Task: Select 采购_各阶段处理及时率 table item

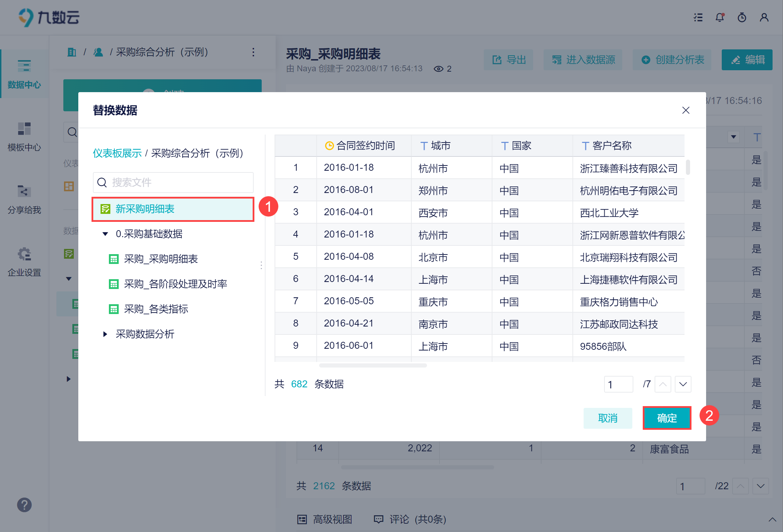Action: pos(175,284)
